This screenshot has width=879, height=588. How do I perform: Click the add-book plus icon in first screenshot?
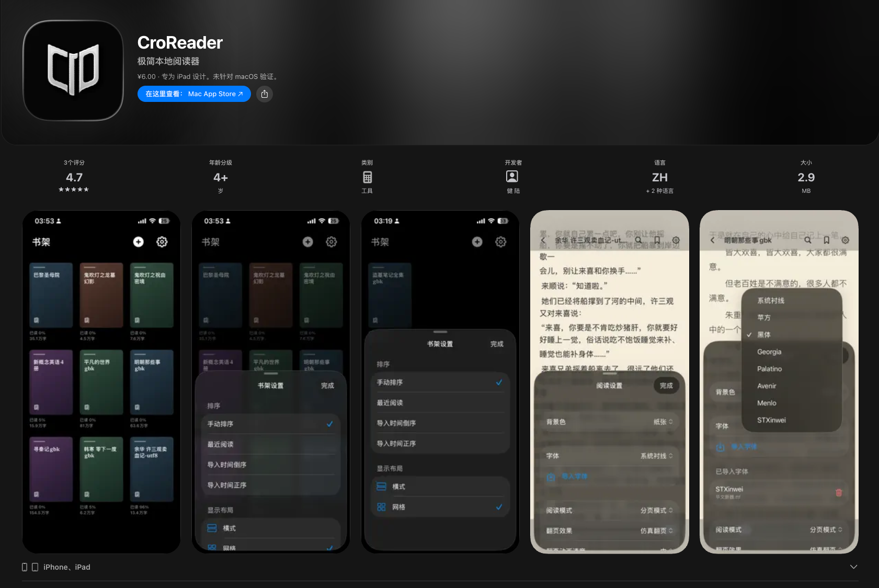coord(138,241)
